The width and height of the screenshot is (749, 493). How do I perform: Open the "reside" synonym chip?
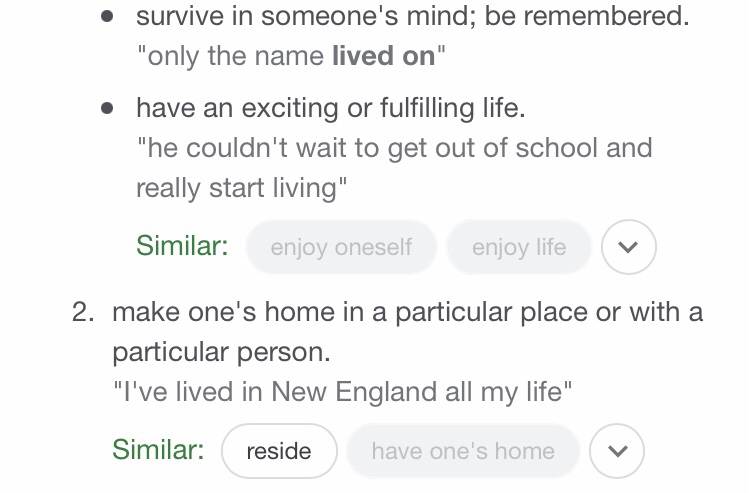[279, 451]
